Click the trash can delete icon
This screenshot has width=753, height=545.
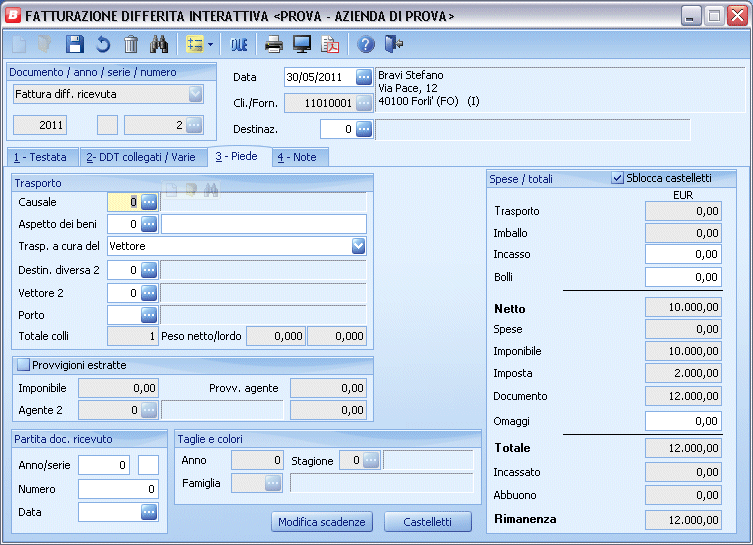coord(131,44)
